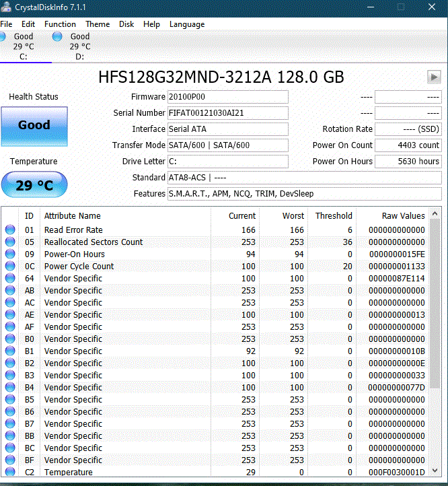Click status orb for attribute ID BB
Screen dimensions: 448x486
coord(10,435)
